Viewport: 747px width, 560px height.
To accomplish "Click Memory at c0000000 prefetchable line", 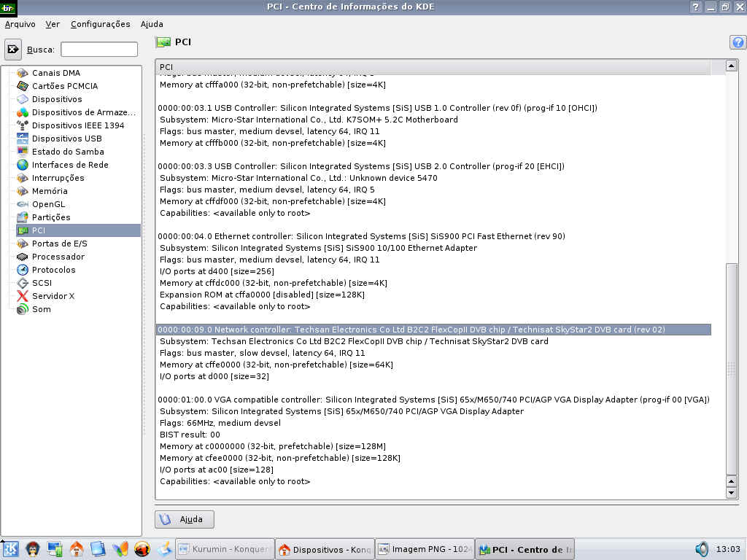I will 273,446.
